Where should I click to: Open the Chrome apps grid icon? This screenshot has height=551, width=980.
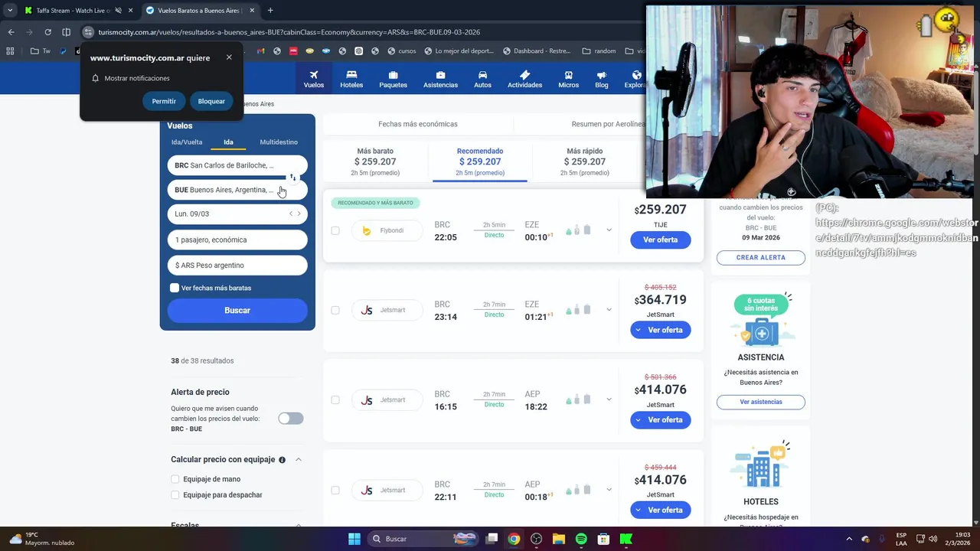(10, 51)
